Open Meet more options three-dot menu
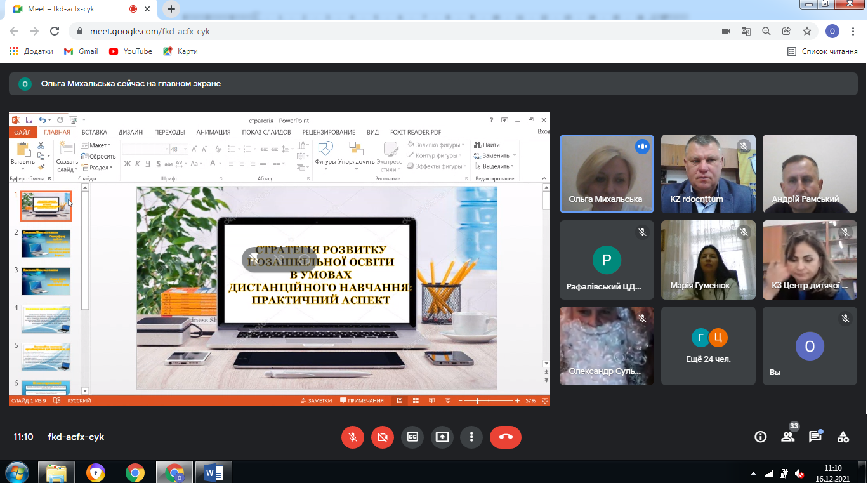The width and height of the screenshot is (868, 483). pos(471,437)
